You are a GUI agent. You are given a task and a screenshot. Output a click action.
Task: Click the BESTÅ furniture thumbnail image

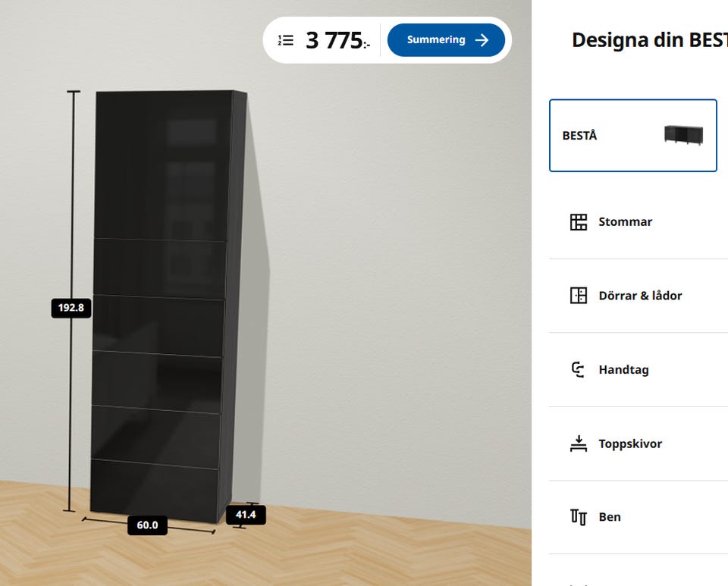pyautogui.click(x=683, y=135)
